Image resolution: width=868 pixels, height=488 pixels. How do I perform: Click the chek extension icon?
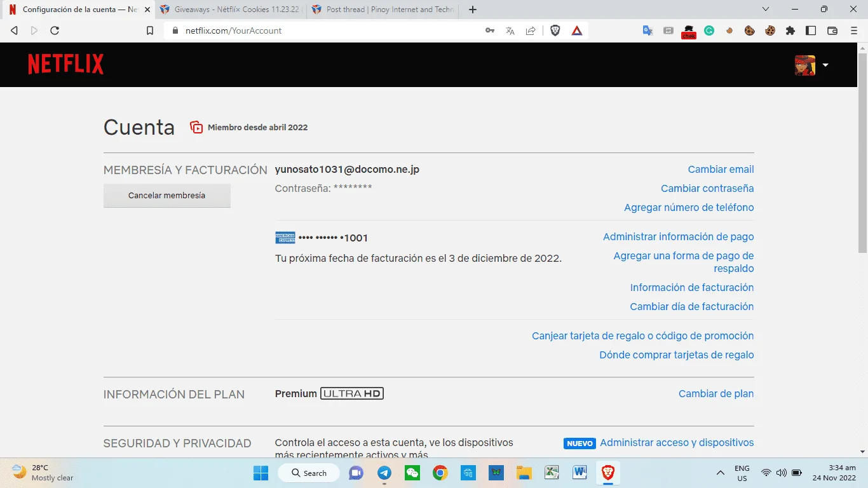click(x=689, y=31)
